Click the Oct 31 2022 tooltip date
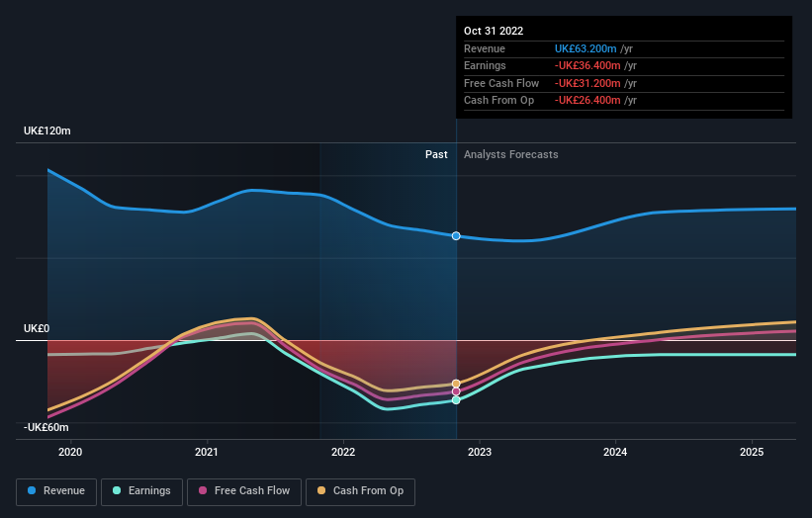The width and height of the screenshot is (812, 518). pos(494,31)
